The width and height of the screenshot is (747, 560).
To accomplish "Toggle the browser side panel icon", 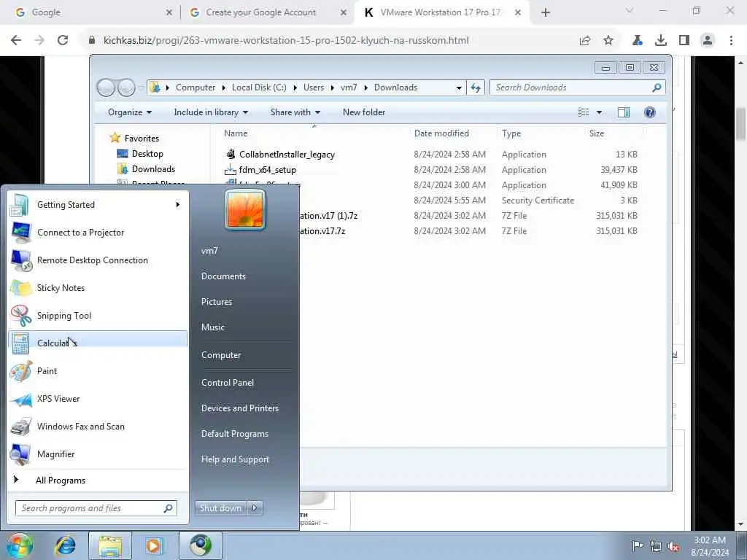I will click(x=684, y=41).
